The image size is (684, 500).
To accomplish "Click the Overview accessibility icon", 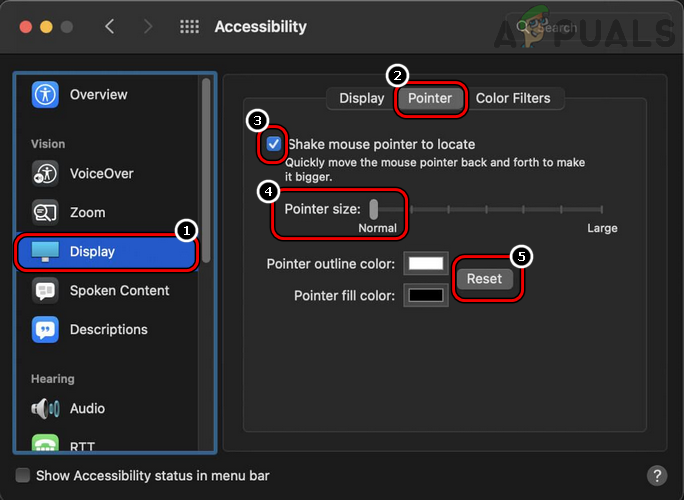I will coord(46,95).
